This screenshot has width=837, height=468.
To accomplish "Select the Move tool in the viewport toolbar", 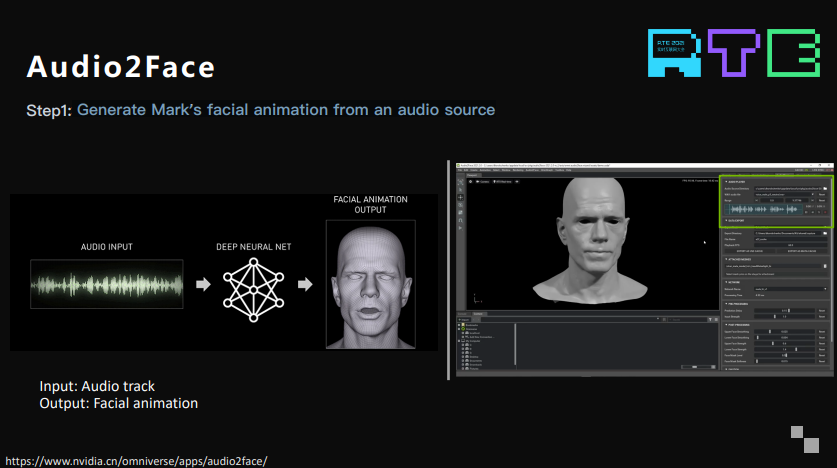I will 460,197.
